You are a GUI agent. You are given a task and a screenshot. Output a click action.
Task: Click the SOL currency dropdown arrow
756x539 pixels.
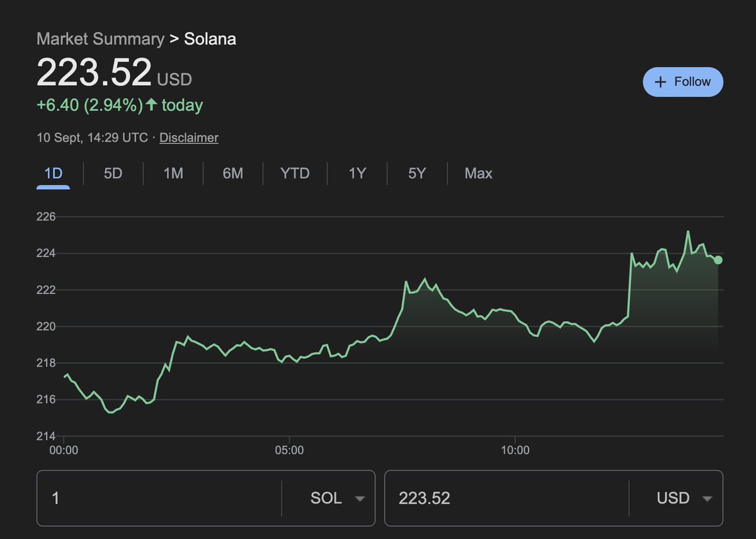coord(360,498)
